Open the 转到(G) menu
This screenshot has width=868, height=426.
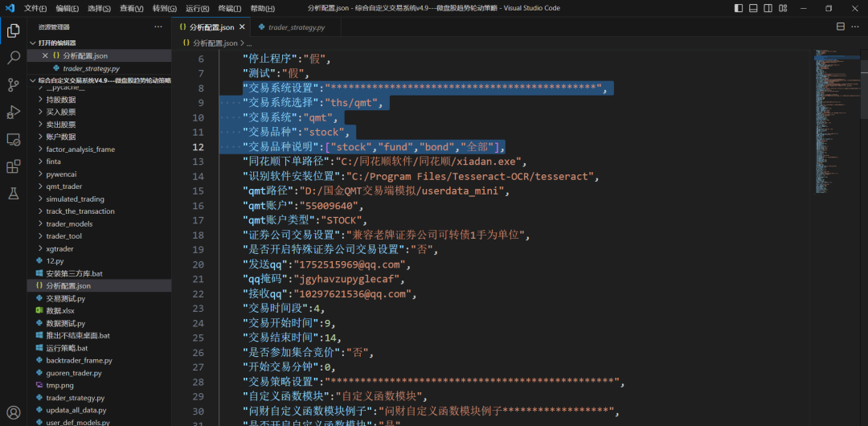tap(165, 8)
